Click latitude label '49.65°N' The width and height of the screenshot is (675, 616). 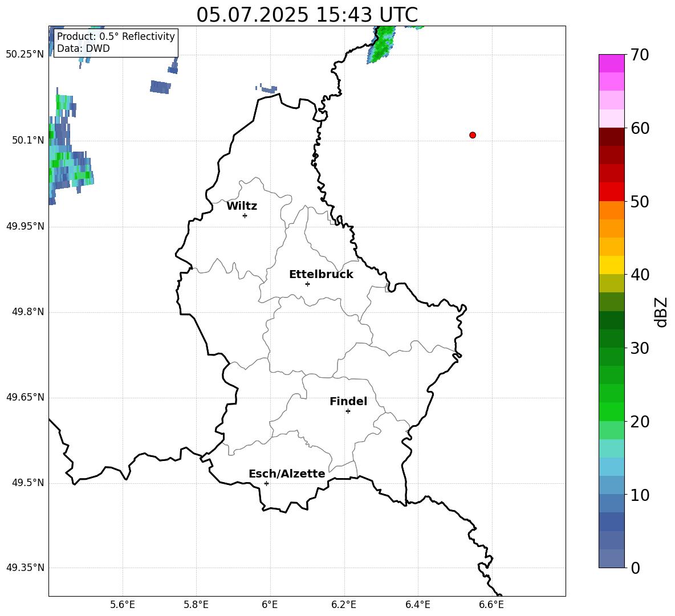(x=25, y=397)
